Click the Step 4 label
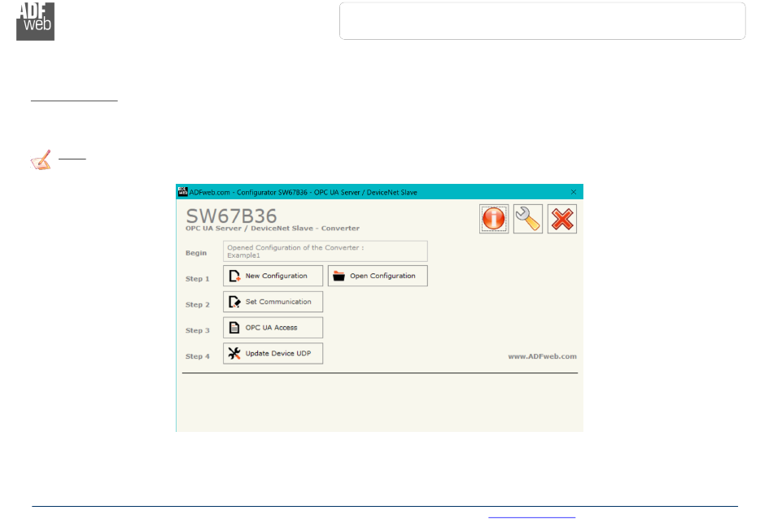Viewport: 773px width, 532px height. (x=197, y=356)
